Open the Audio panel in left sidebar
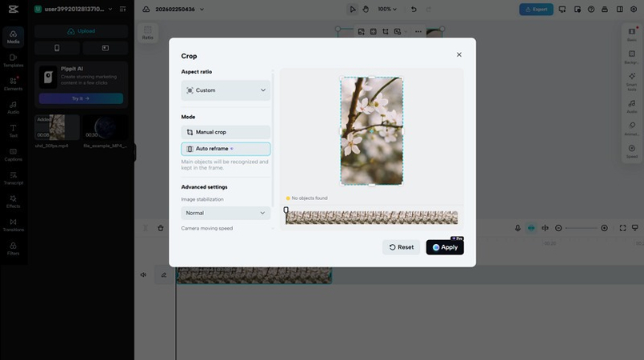Image resolution: width=644 pixels, height=360 pixels. coord(13,107)
